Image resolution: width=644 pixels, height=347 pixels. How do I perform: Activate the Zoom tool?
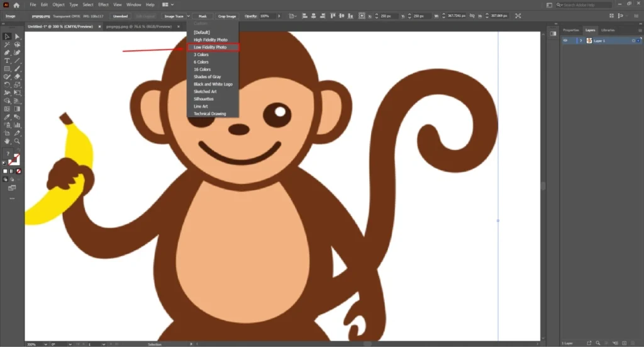(17, 141)
